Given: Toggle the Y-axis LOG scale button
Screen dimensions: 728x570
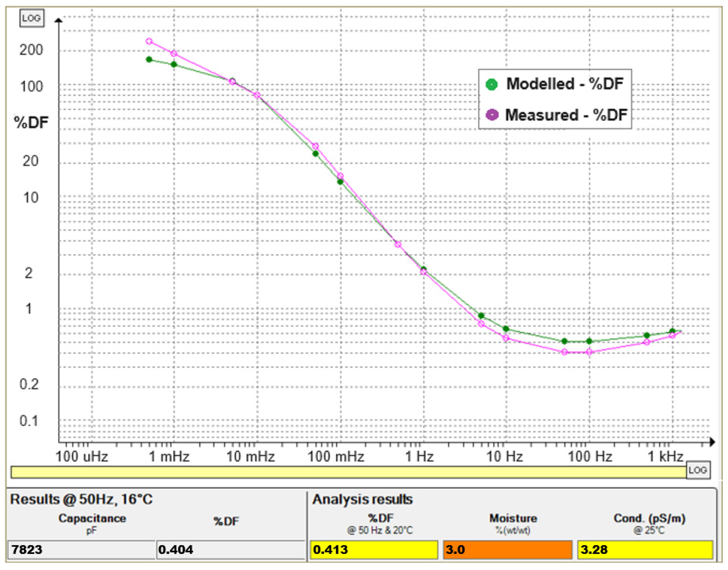Looking at the screenshot, I should pos(32,18).
